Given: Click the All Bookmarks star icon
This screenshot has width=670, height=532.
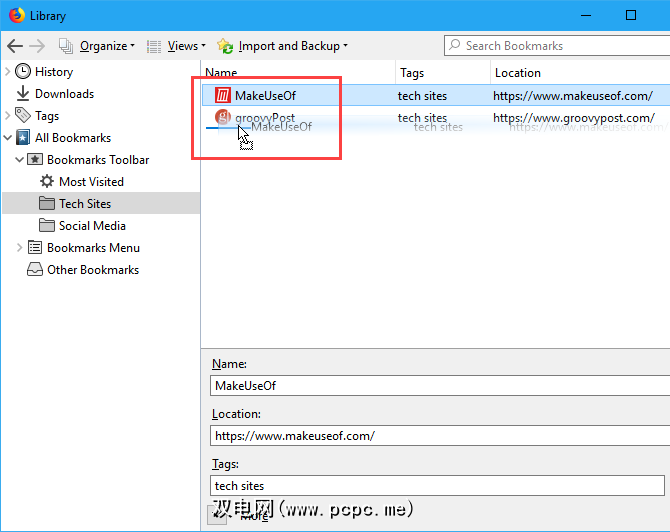Looking at the screenshot, I should (x=23, y=138).
